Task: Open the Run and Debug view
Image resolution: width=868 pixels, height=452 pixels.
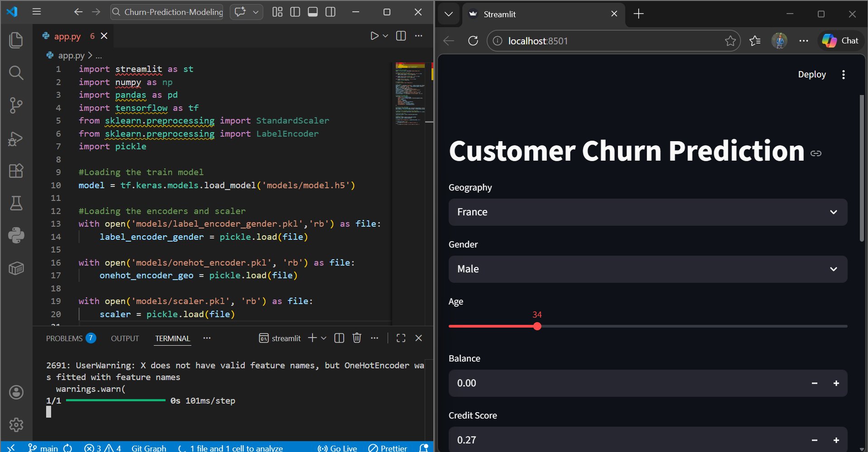Action: [16, 138]
